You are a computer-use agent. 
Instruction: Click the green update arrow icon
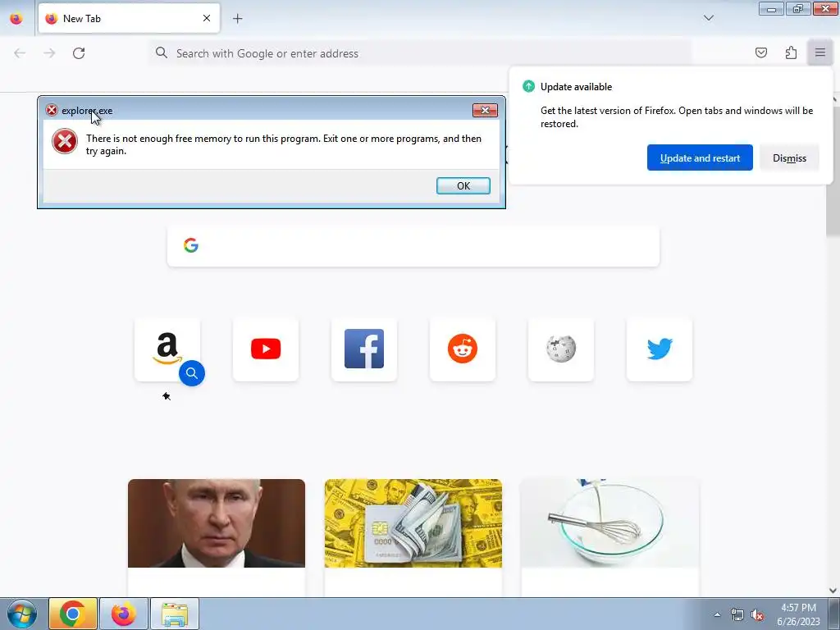pyautogui.click(x=528, y=86)
